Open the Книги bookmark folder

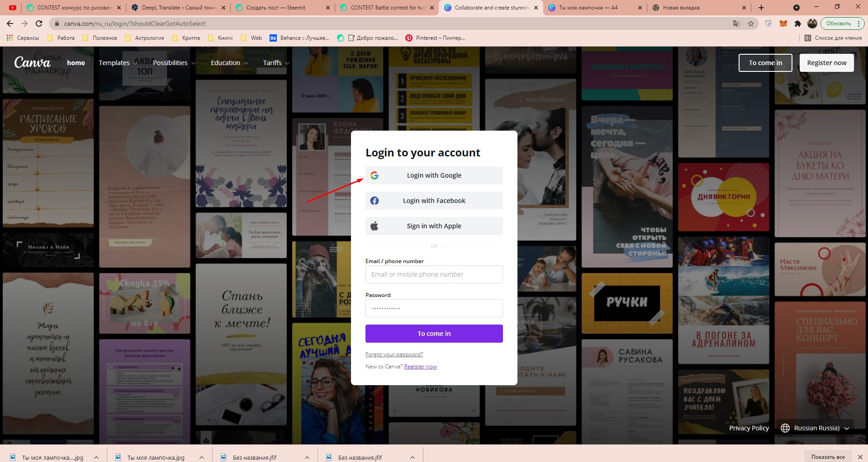click(220, 38)
